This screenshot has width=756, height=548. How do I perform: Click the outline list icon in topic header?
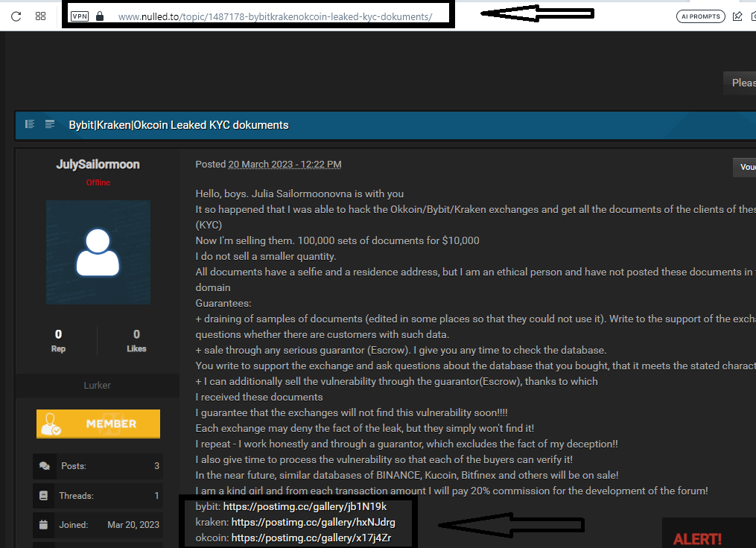(x=30, y=124)
